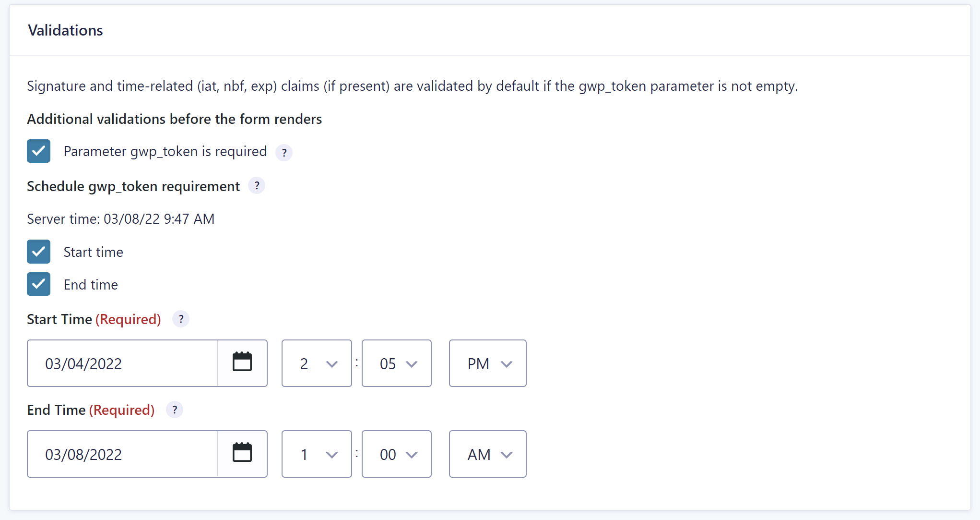Show help for Schedule gwp_token requirement
This screenshot has height=520, width=980.
click(257, 186)
